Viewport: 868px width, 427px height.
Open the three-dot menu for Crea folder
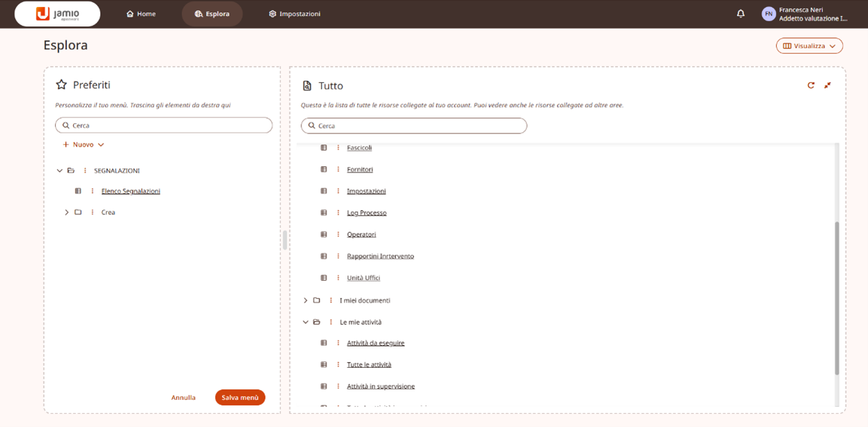[93, 212]
